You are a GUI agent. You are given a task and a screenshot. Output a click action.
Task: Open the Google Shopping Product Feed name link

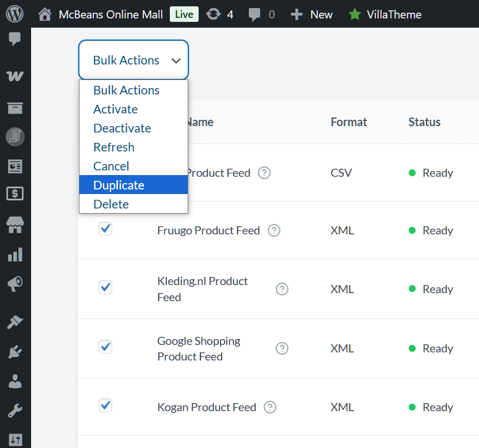[x=199, y=348]
